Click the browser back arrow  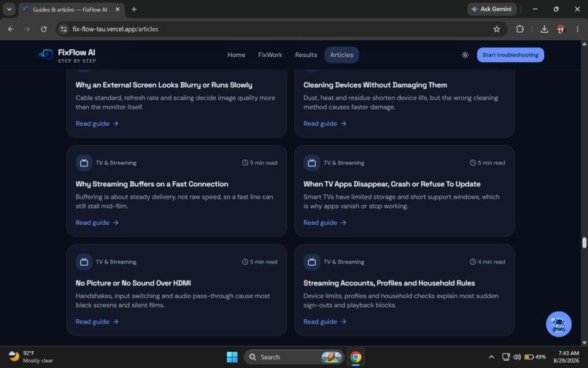(x=10, y=29)
